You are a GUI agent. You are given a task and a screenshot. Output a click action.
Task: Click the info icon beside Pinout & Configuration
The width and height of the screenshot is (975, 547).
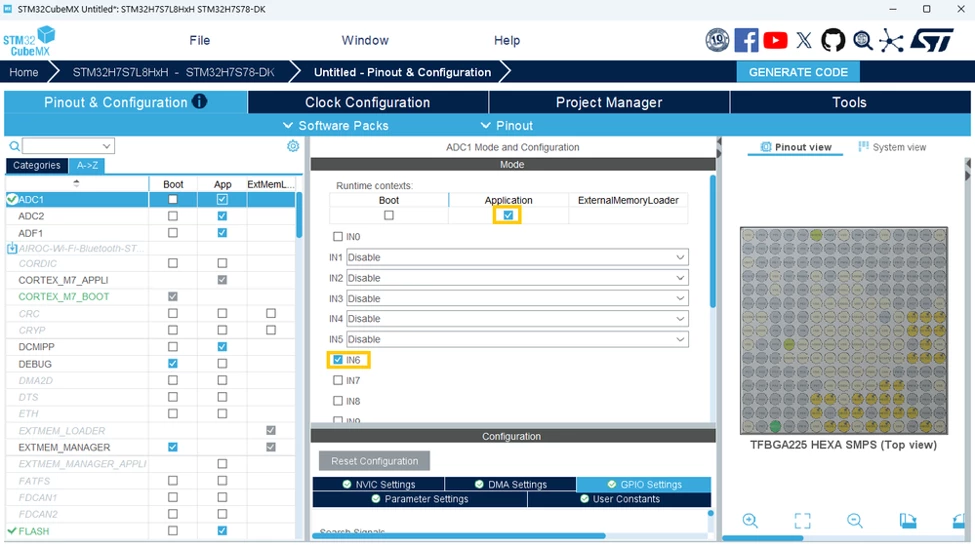pyautogui.click(x=200, y=101)
